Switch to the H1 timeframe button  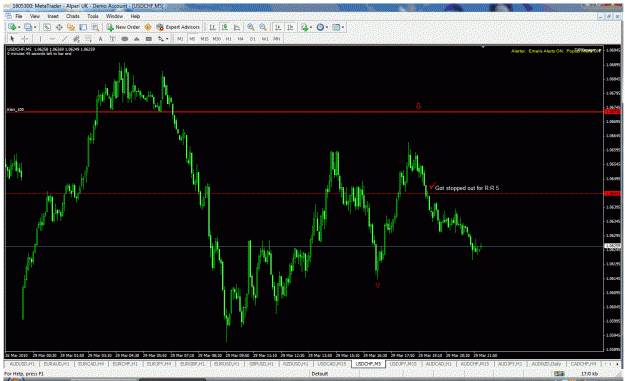(228, 39)
